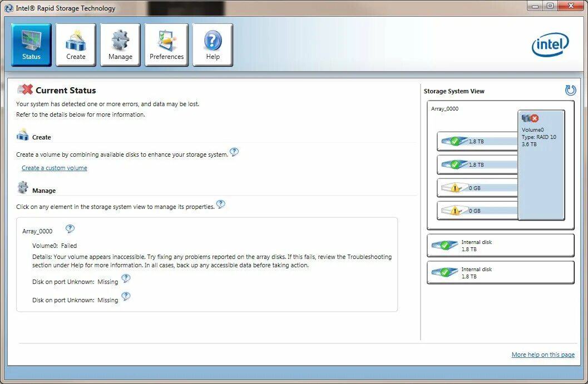Screen dimensions: 588x384
Task: Click the application icon in title bar
Action: [x=9, y=8]
